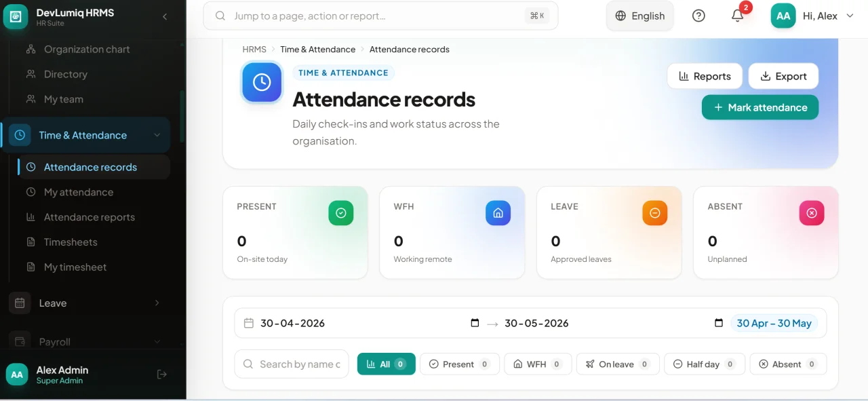This screenshot has height=401, width=868.
Task: Open the help question mark icon
Action: tap(698, 16)
